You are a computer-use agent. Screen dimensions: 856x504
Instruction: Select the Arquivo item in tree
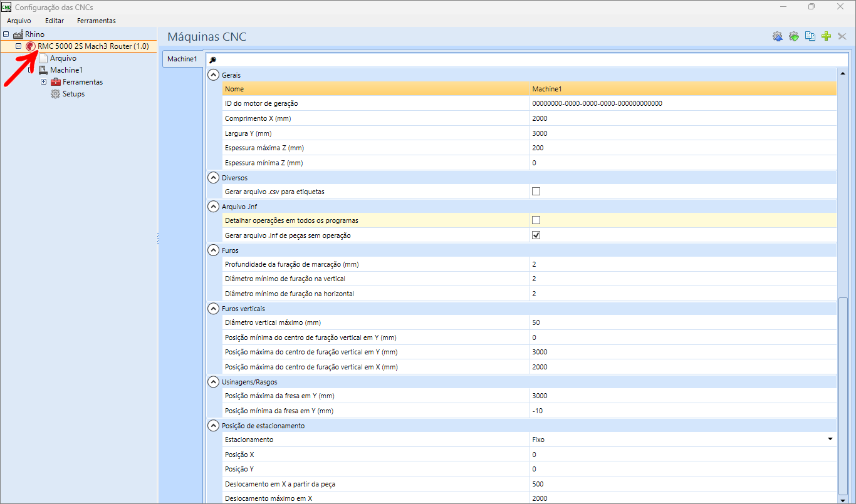point(63,58)
